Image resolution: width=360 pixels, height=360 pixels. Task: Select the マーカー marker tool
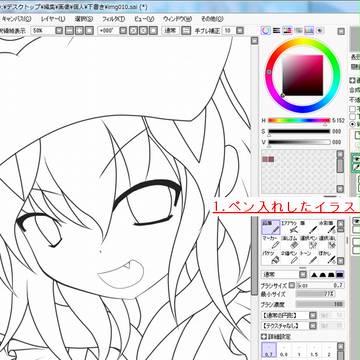tap(270, 243)
